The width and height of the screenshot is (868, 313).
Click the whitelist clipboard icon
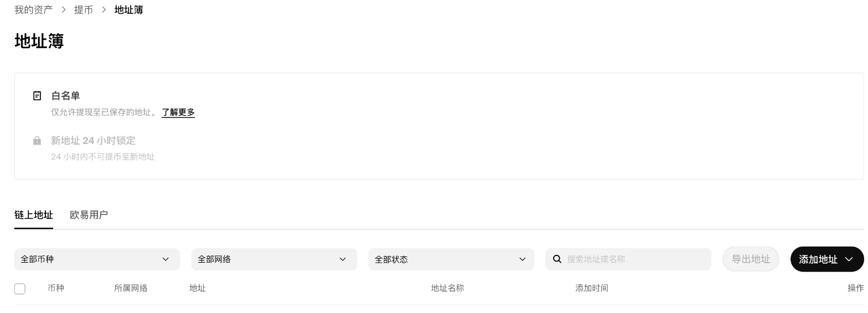click(37, 96)
